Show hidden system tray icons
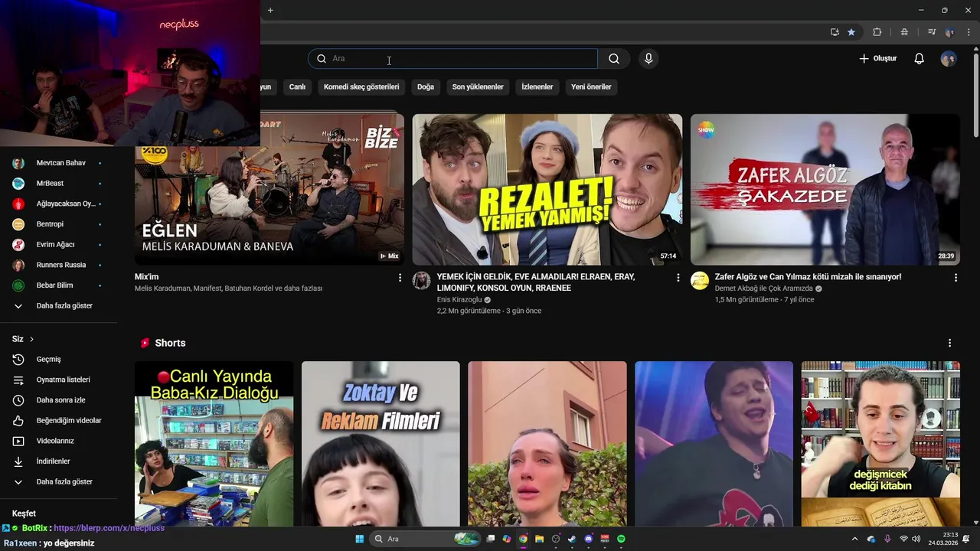 [x=855, y=539]
